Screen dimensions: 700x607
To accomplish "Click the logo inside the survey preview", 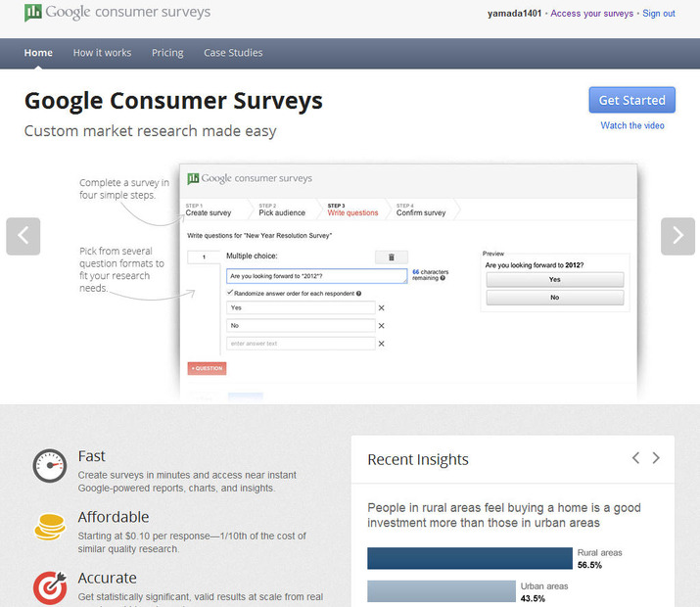I will point(250,178).
